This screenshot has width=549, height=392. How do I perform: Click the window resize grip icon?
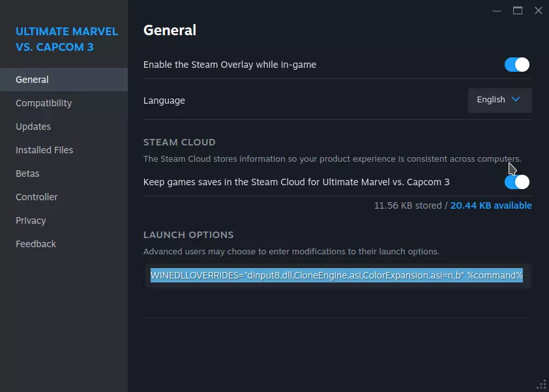click(x=542, y=385)
